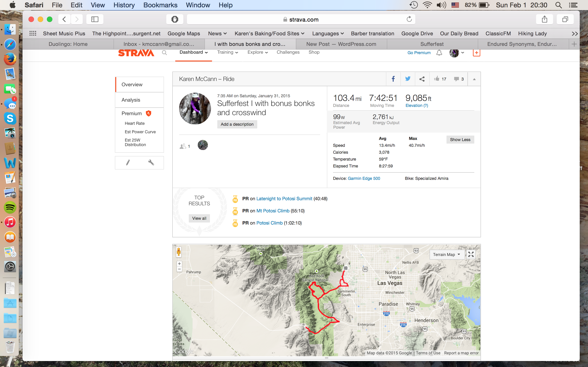
Task: Open the Strava notifications bell
Action: 439,53
